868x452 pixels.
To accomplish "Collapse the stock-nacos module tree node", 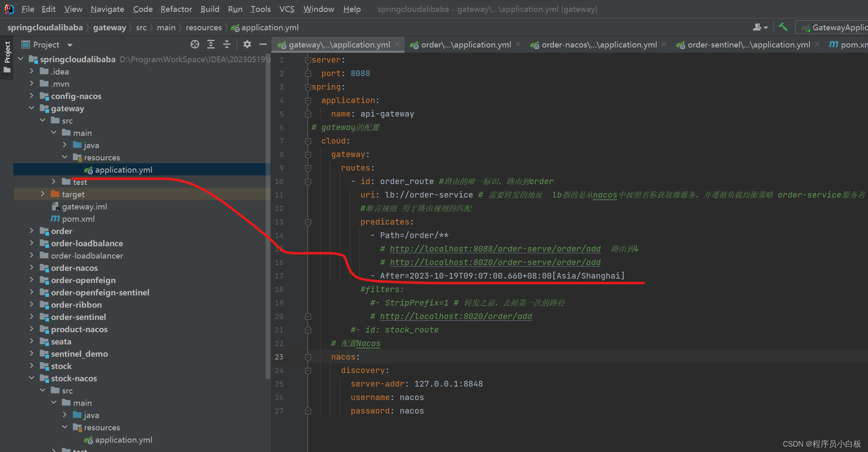I will [31, 378].
